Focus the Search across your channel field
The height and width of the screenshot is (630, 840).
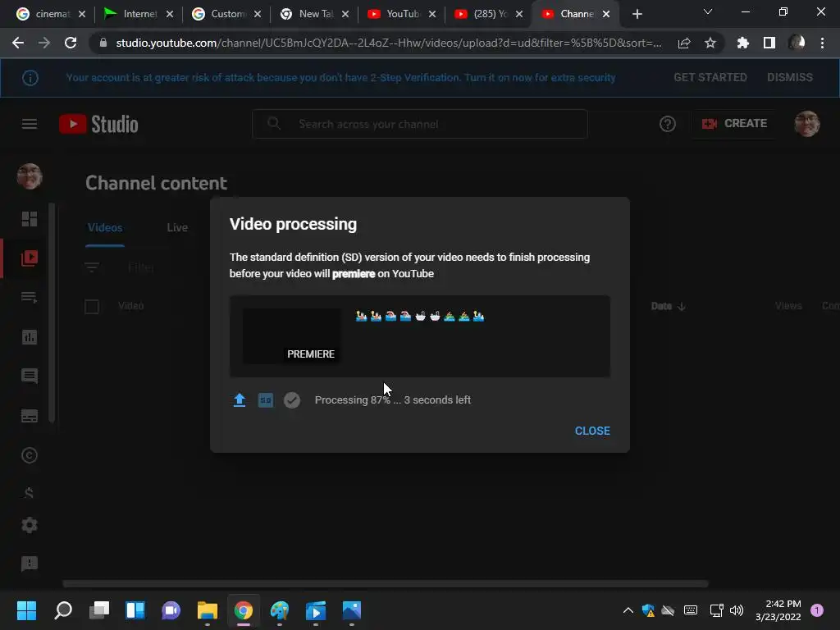click(x=420, y=125)
